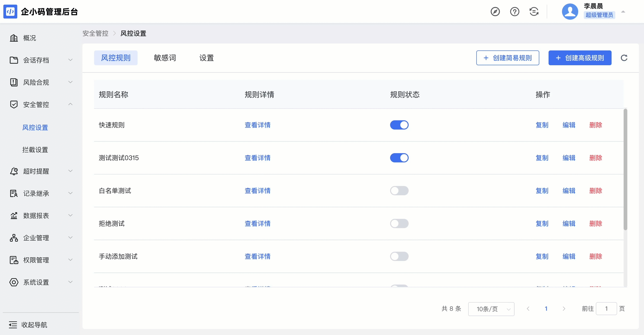Click the 前往 page number input
The height and width of the screenshot is (335, 644).
pos(606,309)
